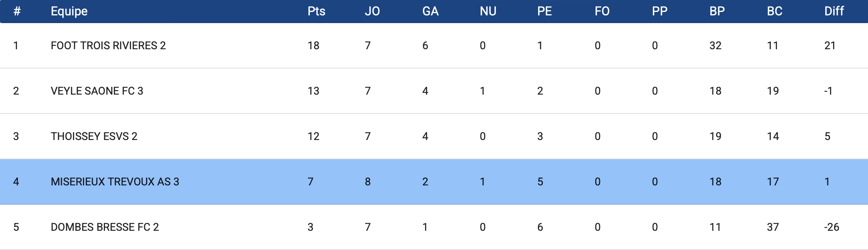Select the Pts column header
The width and height of the screenshot is (868, 250).
tap(316, 11)
